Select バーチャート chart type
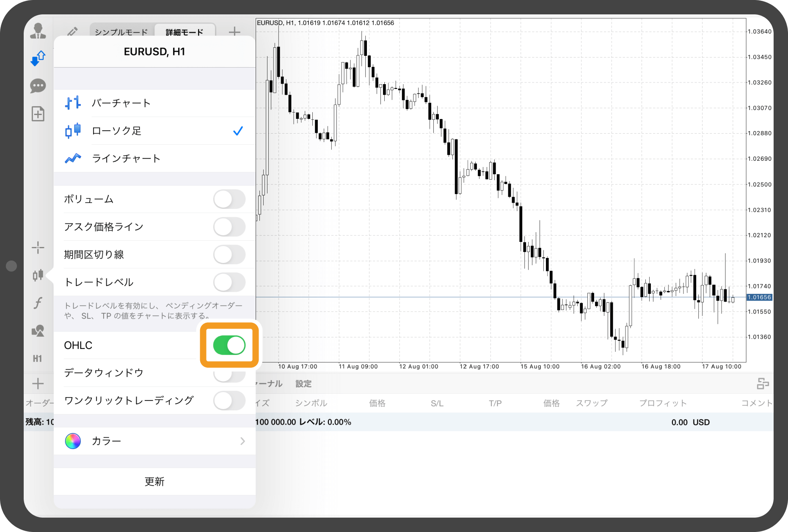 pos(154,103)
